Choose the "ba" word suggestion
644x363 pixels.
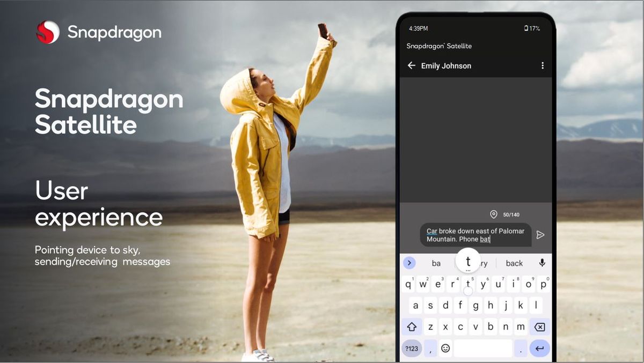[x=436, y=263]
